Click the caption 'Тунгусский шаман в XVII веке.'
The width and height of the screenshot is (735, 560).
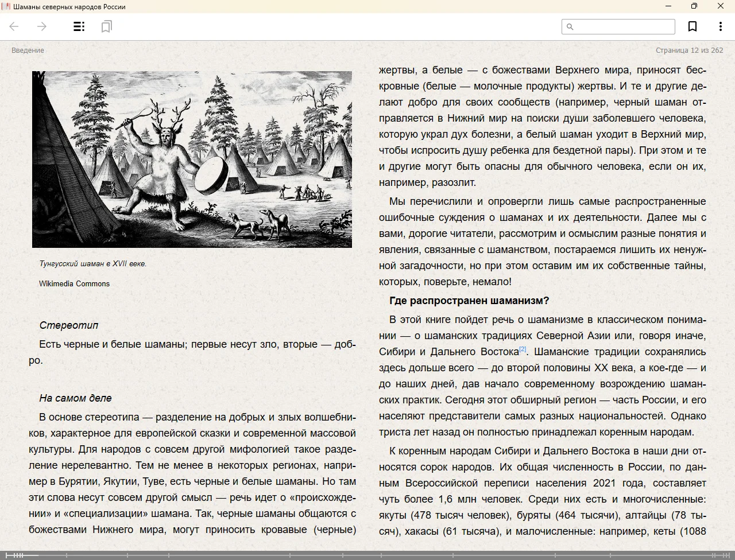pyautogui.click(x=93, y=264)
